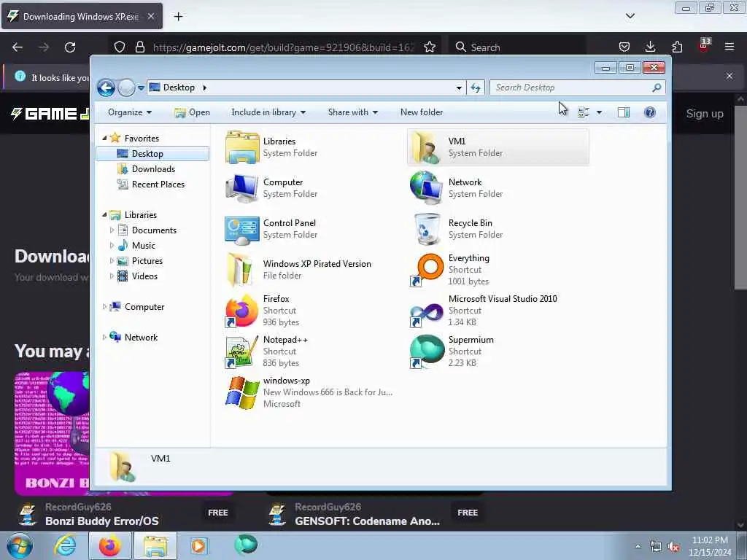747x560 pixels.
Task: Click the New folder button
Action: coord(422,112)
